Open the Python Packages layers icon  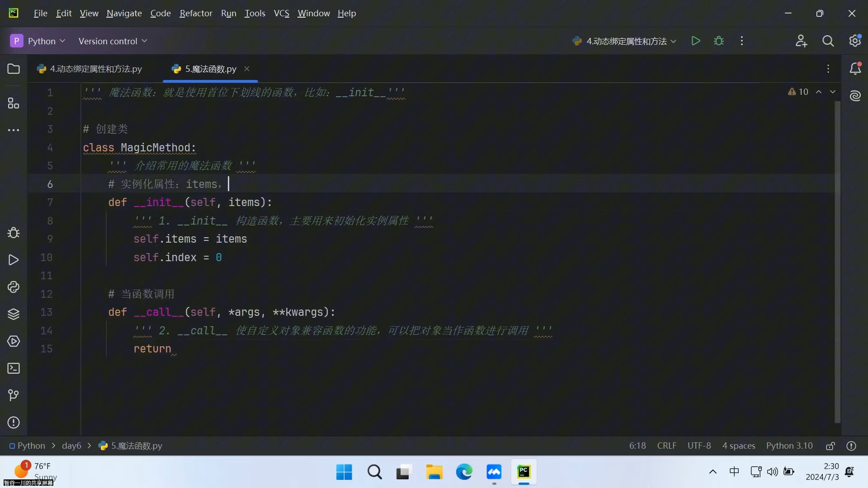coord(14,314)
